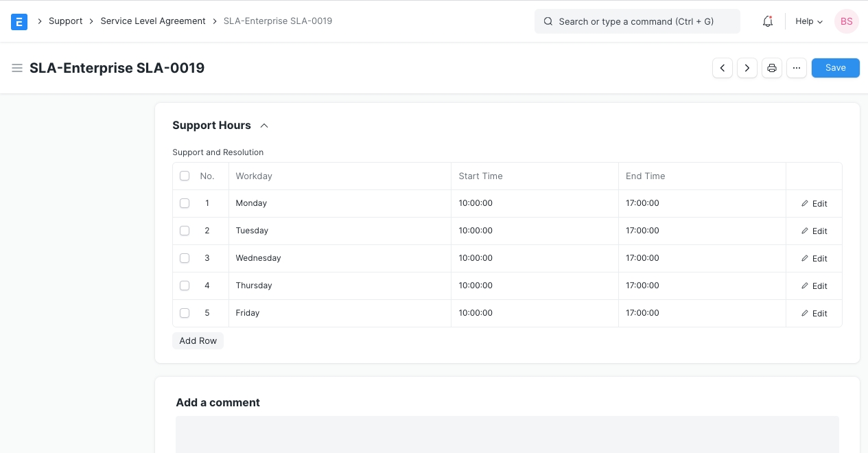Tick the Wednesday row checkbox
Image resolution: width=868 pixels, height=453 pixels.
pos(185,258)
